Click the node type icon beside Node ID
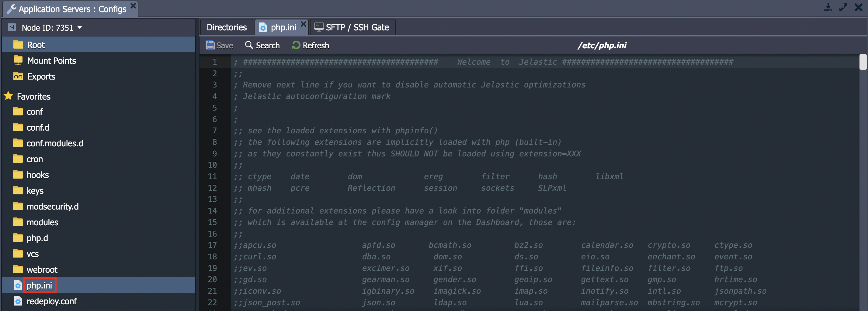The width and height of the screenshot is (868, 311). (x=12, y=27)
